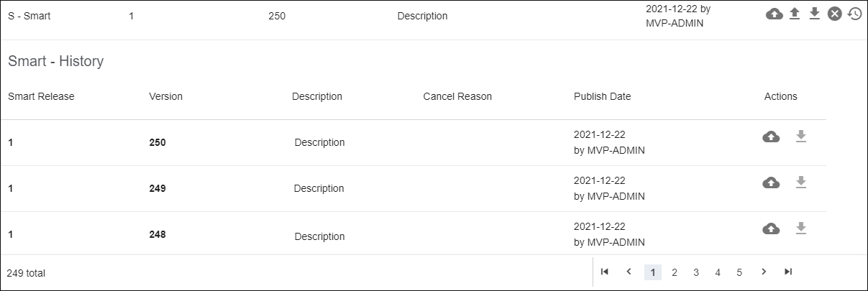The width and height of the screenshot is (868, 291).
Task: Select page 4 in pagination
Action: (x=718, y=272)
